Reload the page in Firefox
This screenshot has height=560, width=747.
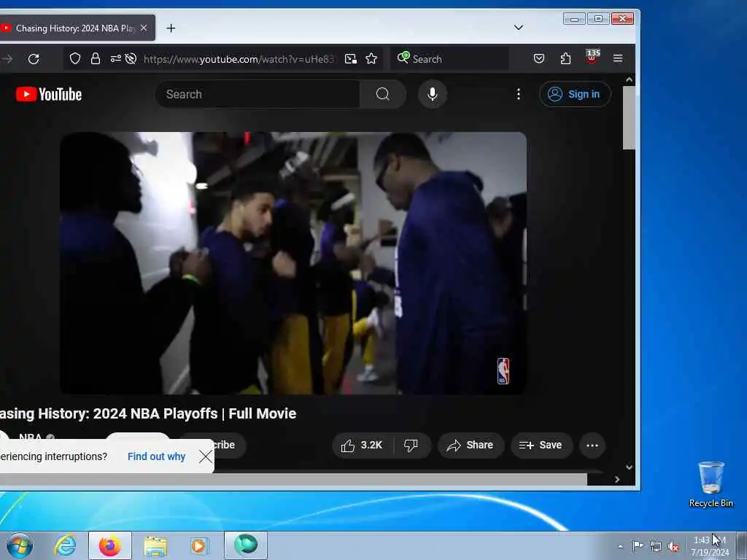(34, 59)
